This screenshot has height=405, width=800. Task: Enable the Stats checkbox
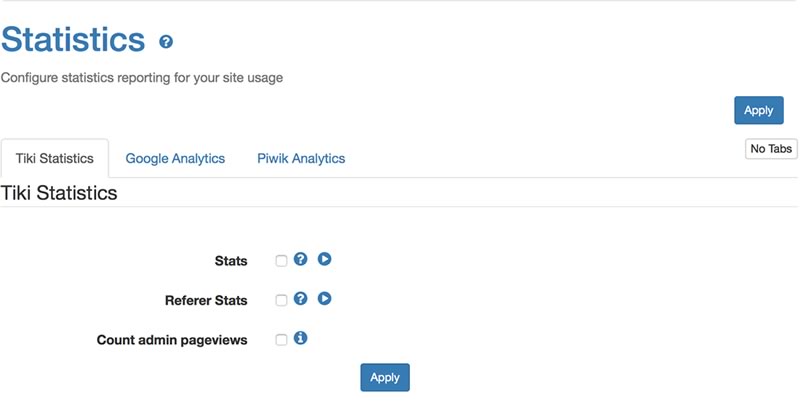[281, 261]
